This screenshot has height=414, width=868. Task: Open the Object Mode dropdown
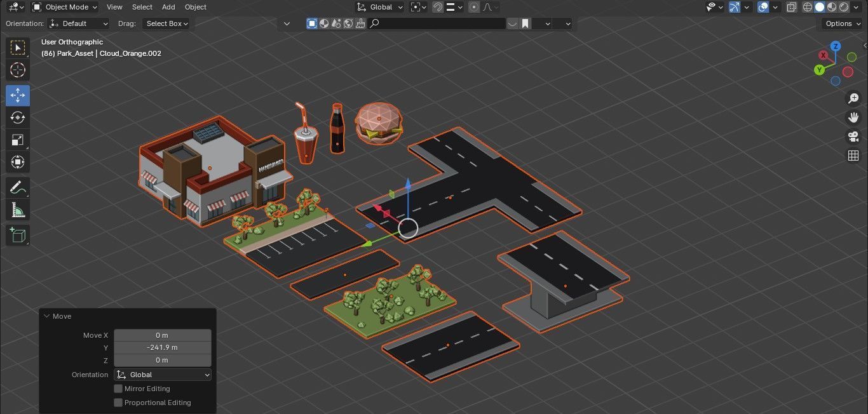tap(64, 7)
